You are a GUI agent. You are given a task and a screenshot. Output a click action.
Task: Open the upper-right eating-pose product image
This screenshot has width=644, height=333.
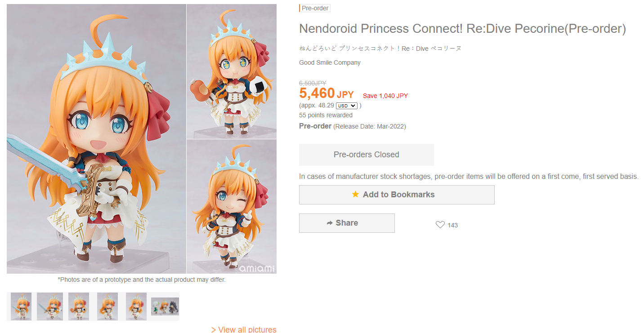232,71
